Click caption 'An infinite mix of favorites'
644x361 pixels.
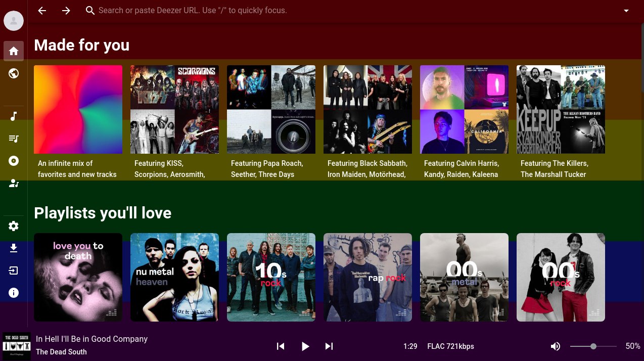pos(77,169)
